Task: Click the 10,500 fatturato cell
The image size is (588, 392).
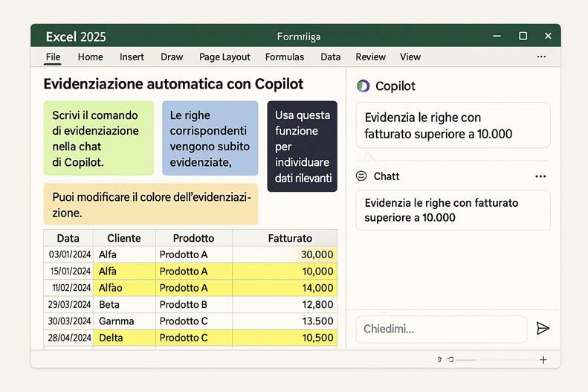Action: pyautogui.click(x=285, y=338)
